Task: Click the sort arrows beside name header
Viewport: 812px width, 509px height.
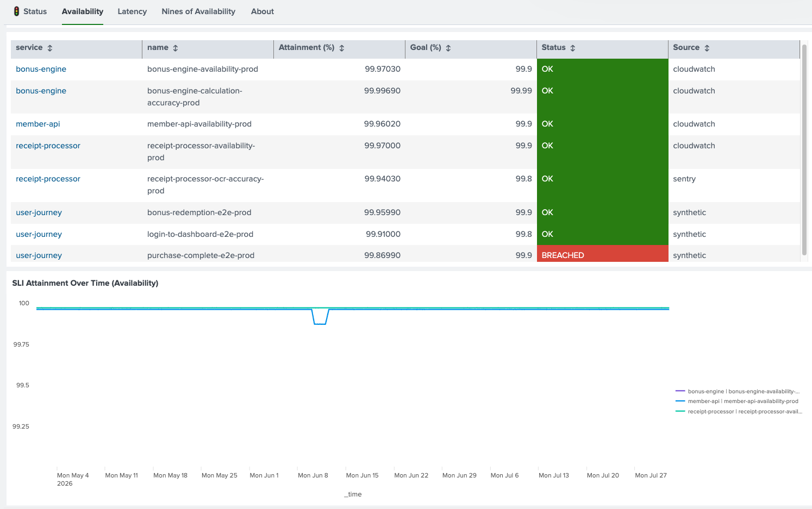Action: [x=176, y=48]
